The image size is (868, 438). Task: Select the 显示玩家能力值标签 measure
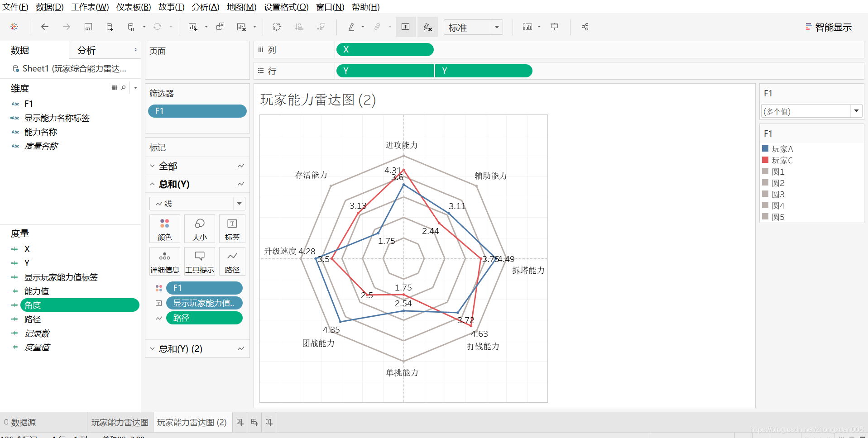61,277
